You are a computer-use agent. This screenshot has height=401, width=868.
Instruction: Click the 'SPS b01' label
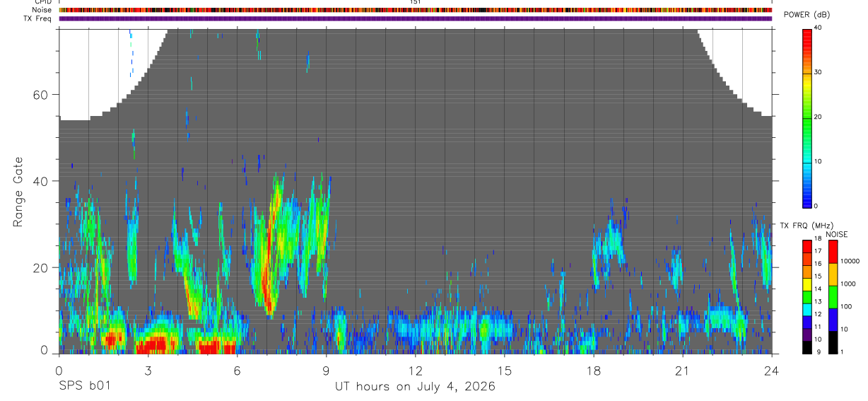[84, 386]
